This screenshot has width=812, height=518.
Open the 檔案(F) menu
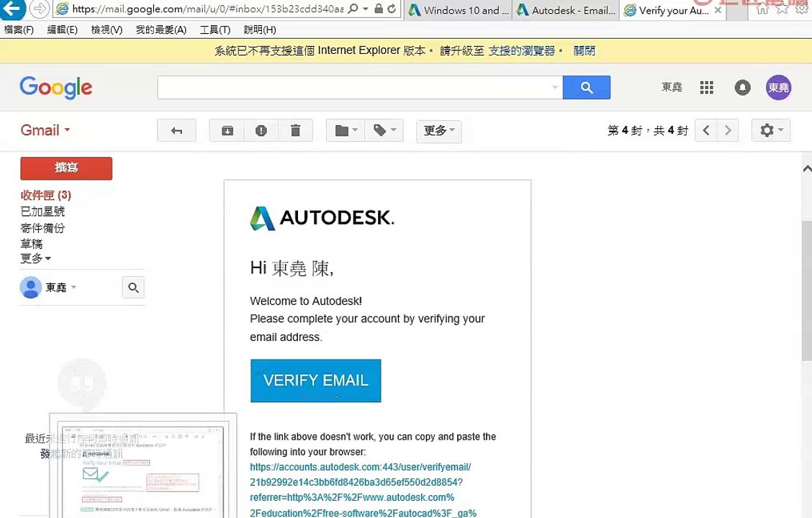tap(19, 29)
